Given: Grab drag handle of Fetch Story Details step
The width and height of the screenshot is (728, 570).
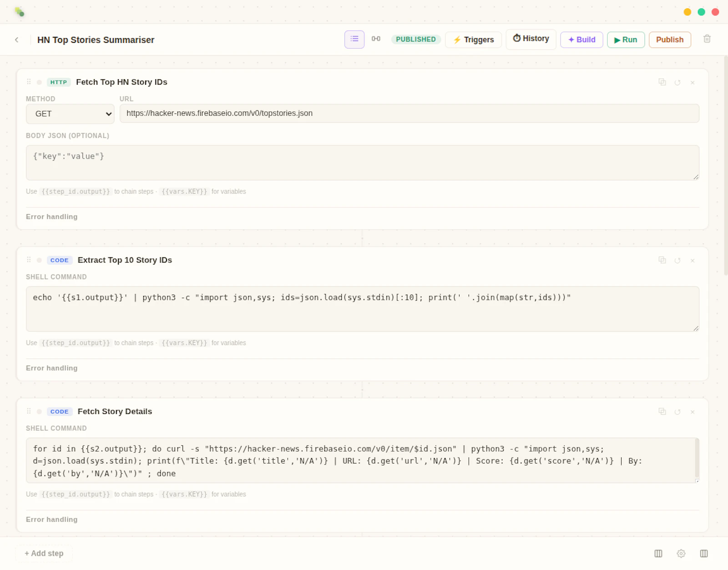Looking at the screenshot, I should (29, 412).
